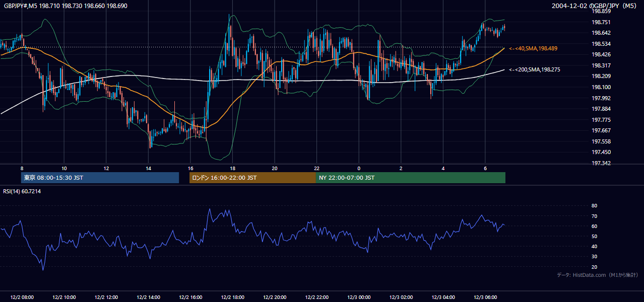This screenshot has width=644, height=302.
Task: Click hour marker 6 under price chart
Action: [x=485, y=168]
